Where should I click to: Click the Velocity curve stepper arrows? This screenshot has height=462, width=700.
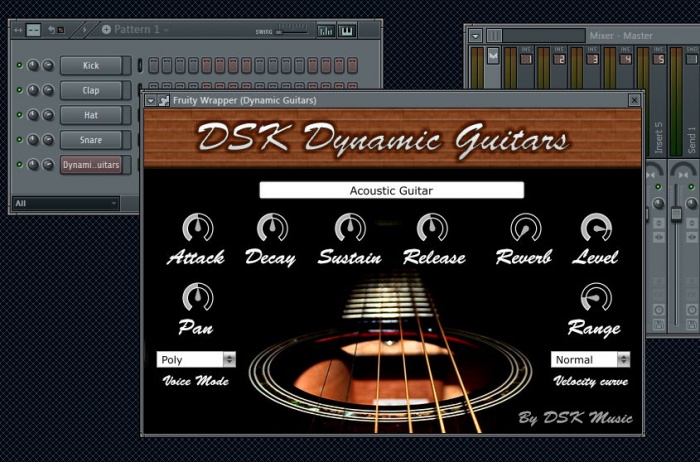point(623,359)
